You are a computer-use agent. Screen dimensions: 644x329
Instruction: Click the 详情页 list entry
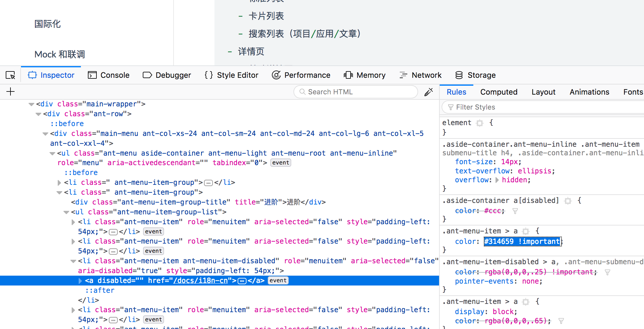(251, 51)
